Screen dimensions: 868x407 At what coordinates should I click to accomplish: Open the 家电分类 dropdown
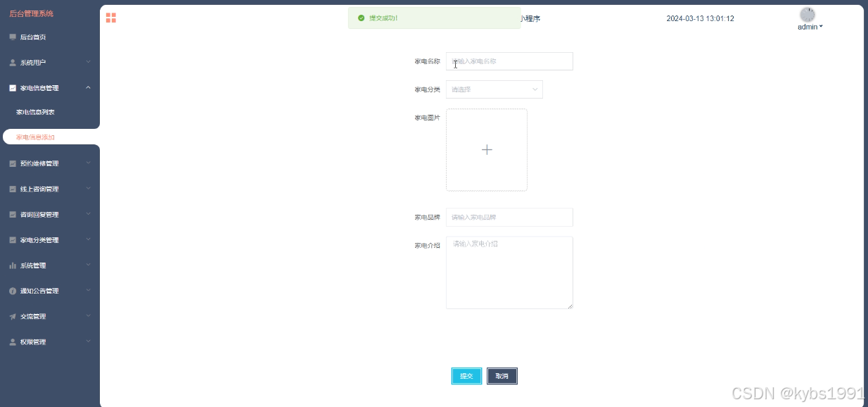(494, 89)
